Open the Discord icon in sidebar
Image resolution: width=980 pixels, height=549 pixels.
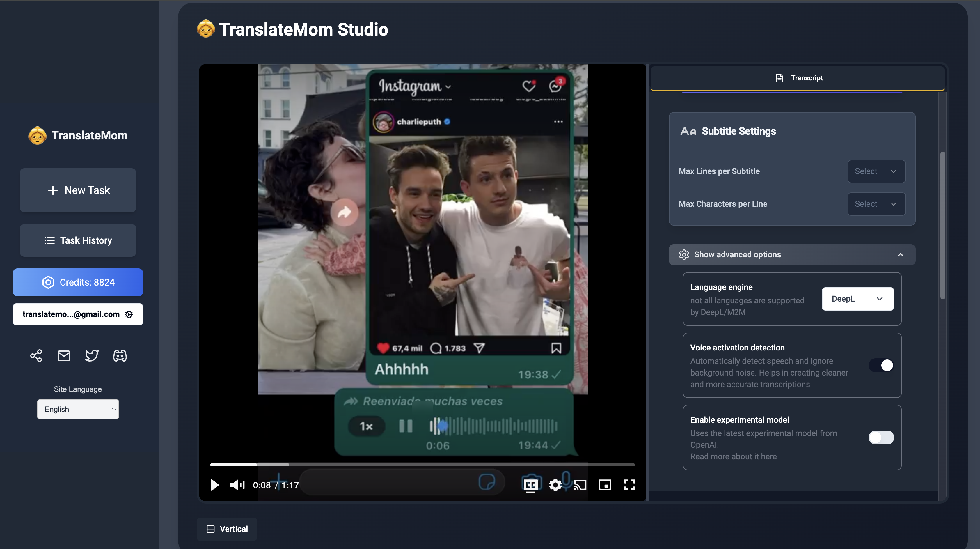[120, 356]
